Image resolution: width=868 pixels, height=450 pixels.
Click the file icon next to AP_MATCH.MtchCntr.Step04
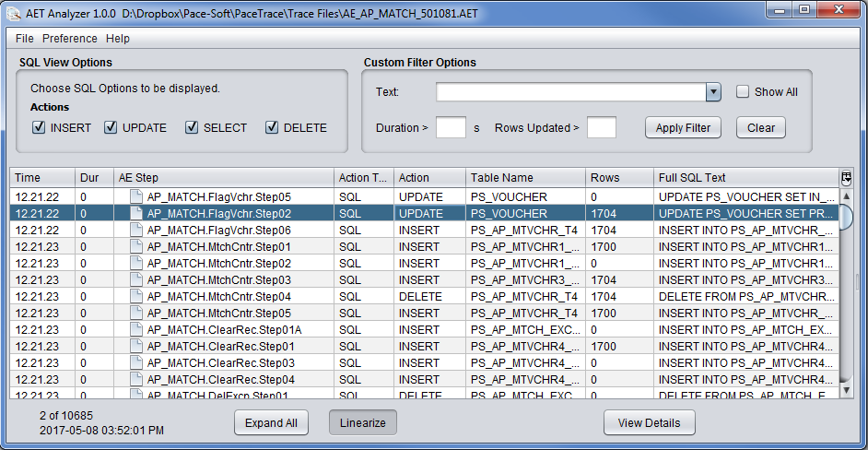coord(136,296)
